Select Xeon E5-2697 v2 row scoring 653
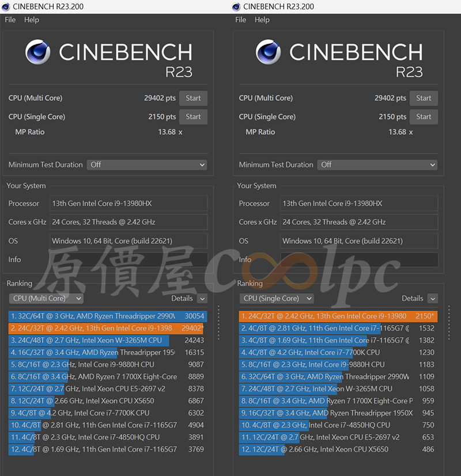This screenshot has width=461, height=476. point(338,437)
